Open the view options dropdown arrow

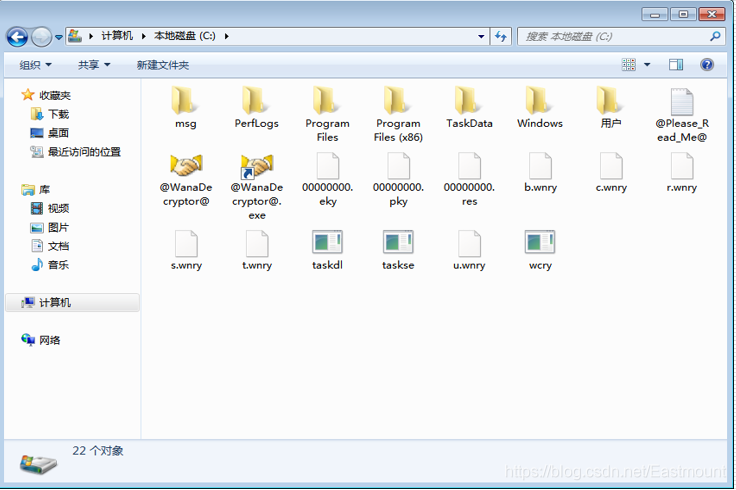click(647, 64)
